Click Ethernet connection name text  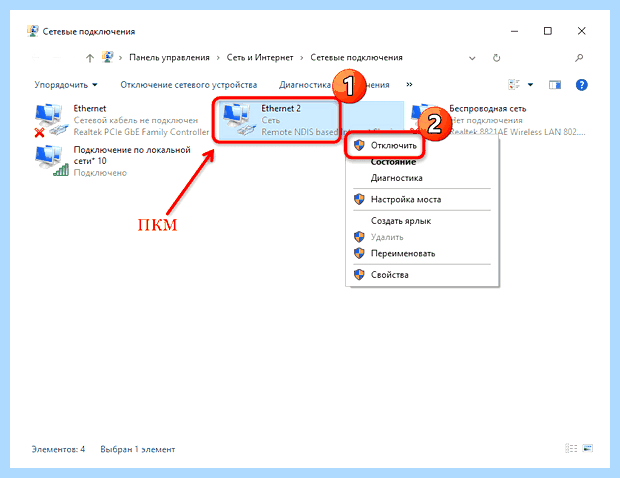pyautogui.click(x=90, y=108)
